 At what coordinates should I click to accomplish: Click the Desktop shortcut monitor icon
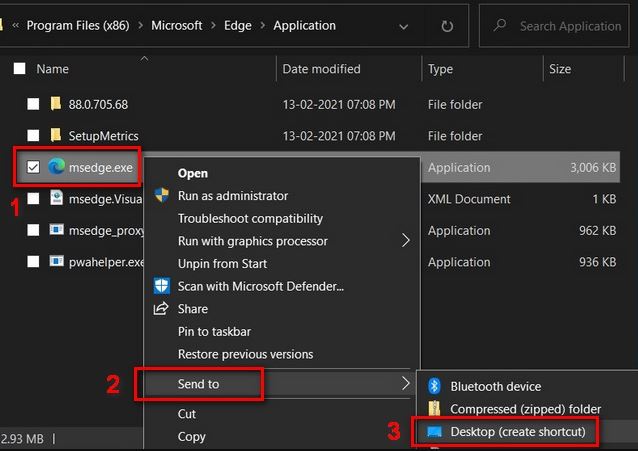pyautogui.click(x=434, y=431)
